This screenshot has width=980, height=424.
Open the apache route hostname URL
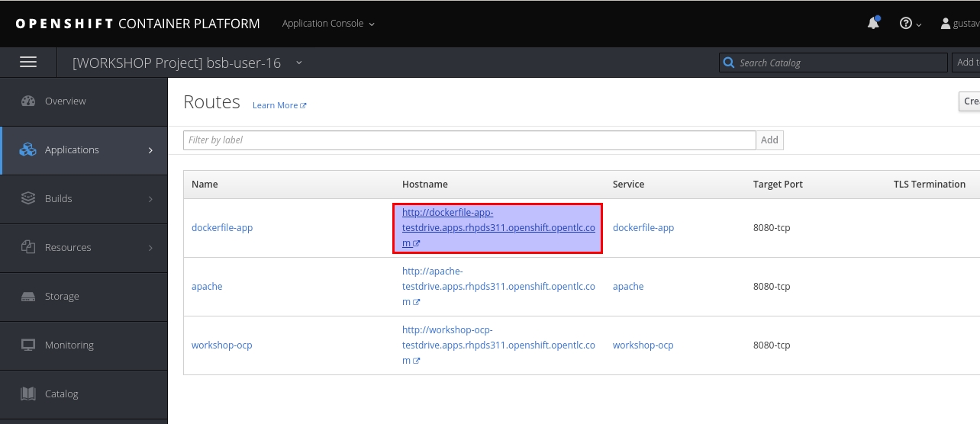pos(498,287)
